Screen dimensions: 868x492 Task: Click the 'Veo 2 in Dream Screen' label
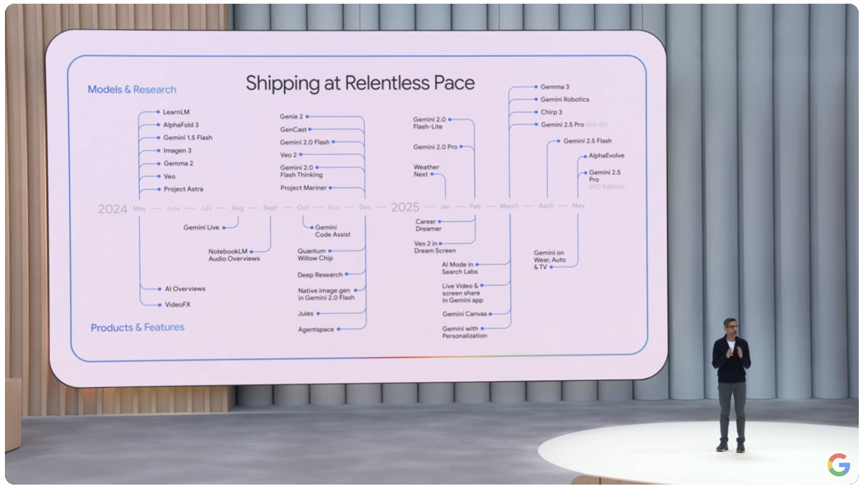tap(435, 247)
